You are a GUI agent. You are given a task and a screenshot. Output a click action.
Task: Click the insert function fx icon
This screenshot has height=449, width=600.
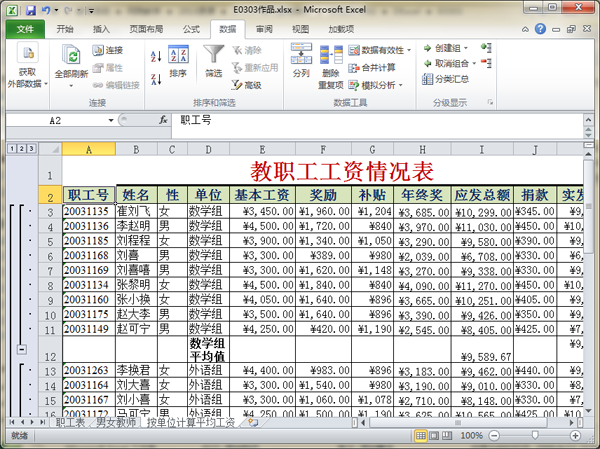164,120
